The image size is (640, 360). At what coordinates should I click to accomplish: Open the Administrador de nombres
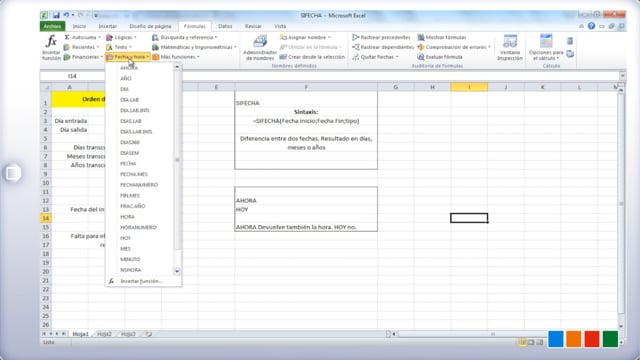260,47
